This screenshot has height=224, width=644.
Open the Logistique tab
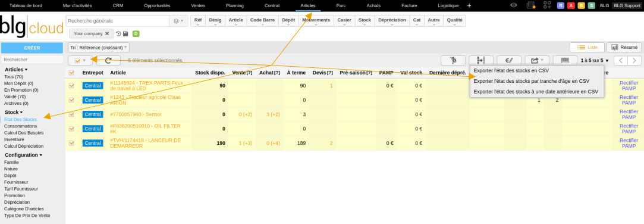pyautogui.click(x=448, y=5)
